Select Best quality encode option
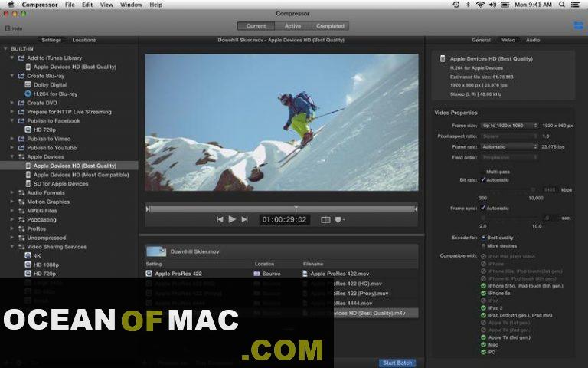Viewport: 588px width, 368px height. [x=483, y=238]
